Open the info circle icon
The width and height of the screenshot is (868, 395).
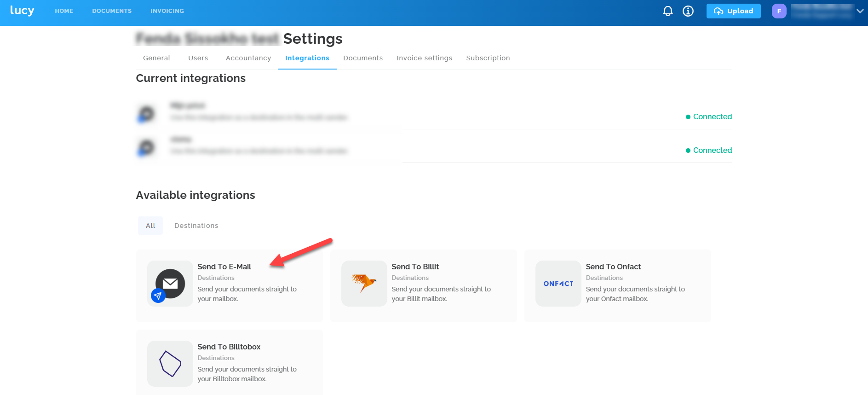click(688, 11)
